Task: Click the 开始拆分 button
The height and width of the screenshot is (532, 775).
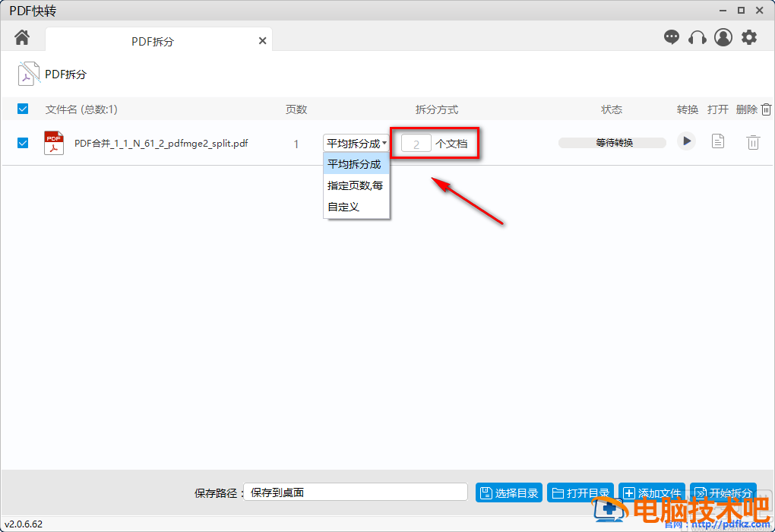Action: 723,492
